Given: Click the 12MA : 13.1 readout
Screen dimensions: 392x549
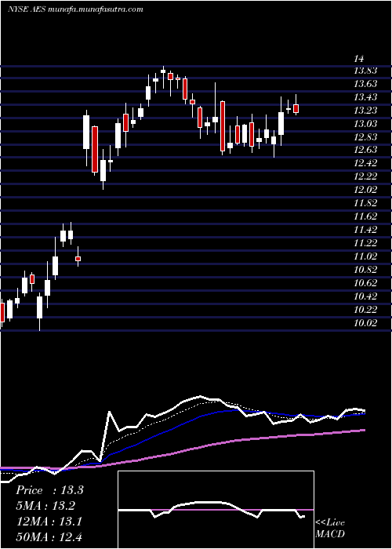Looking at the screenshot, I should pos(49,522).
